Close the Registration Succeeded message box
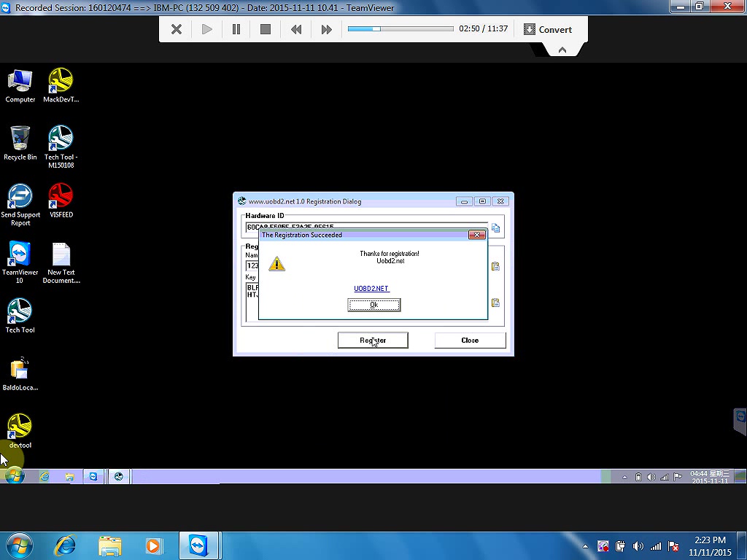This screenshot has height=560, width=747. point(477,235)
